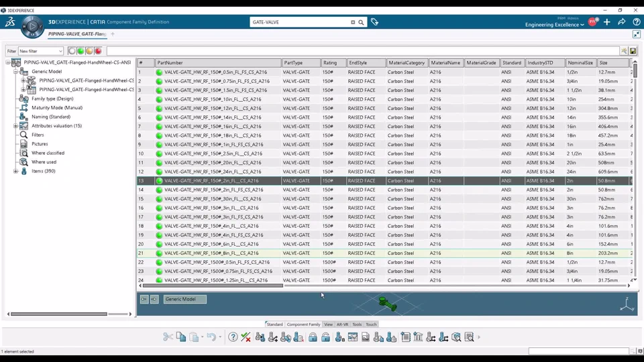Switch to the Touch toolbar tab

[371, 324]
